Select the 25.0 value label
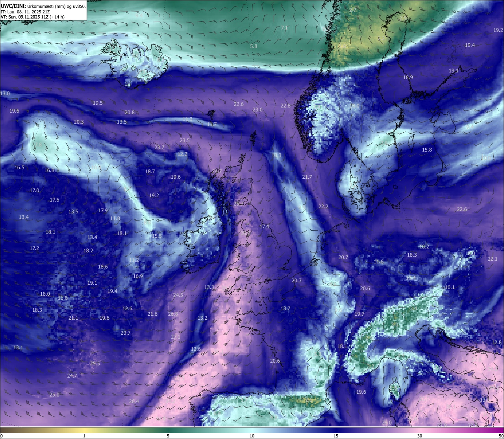 tap(54, 395)
